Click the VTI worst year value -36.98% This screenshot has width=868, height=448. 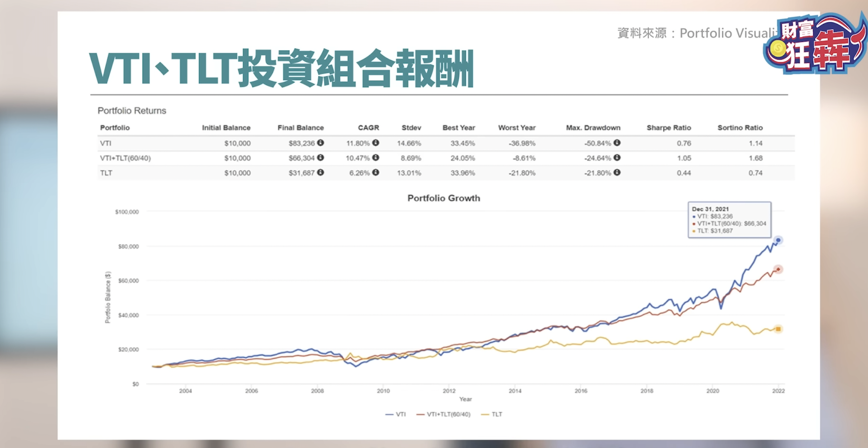pyautogui.click(x=522, y=143)
